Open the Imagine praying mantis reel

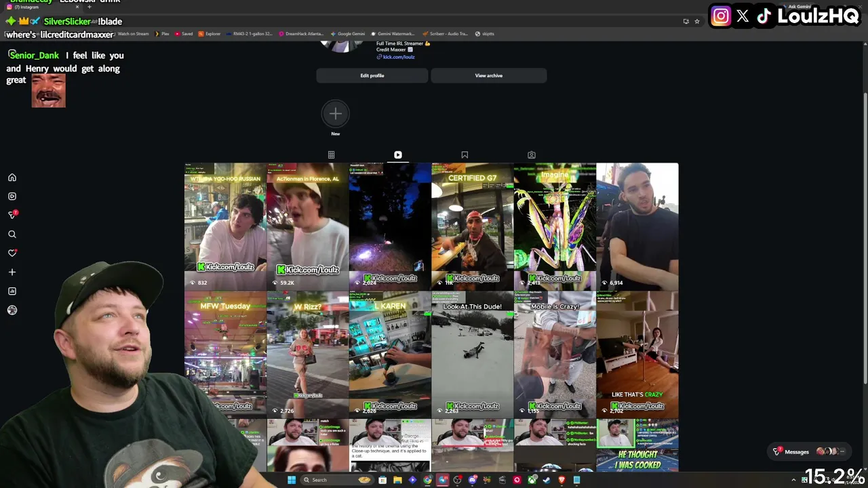555,226
